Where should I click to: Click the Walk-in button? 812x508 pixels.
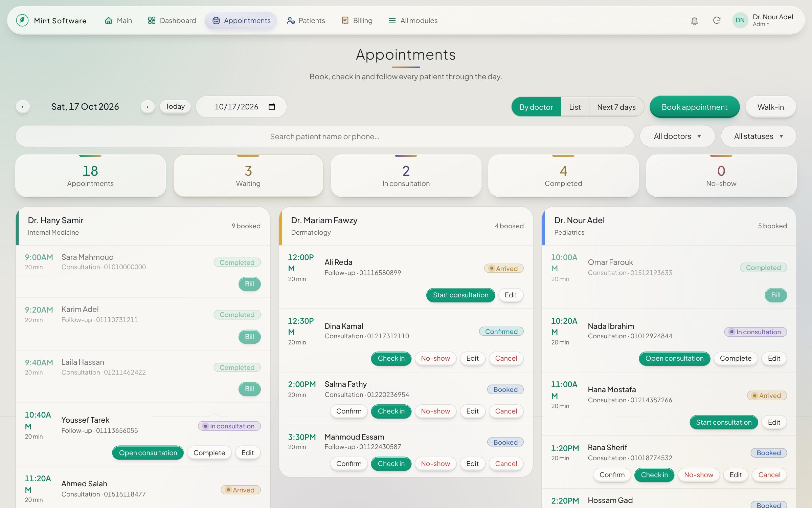click(770, 107)
